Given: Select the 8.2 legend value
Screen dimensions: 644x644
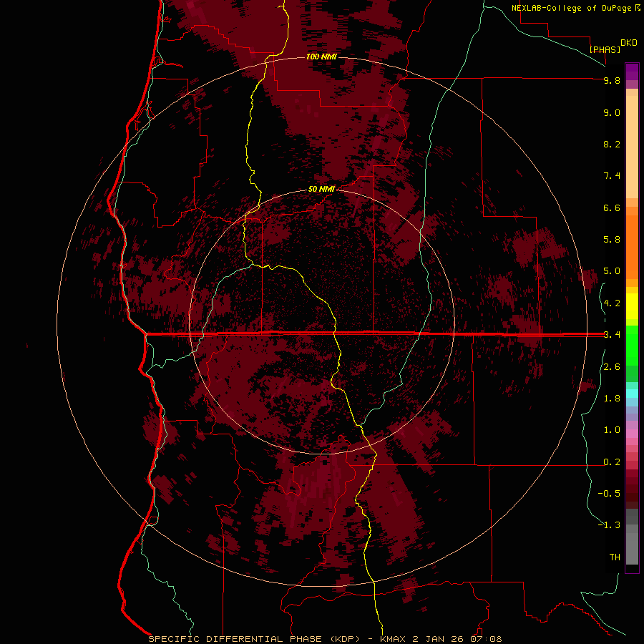Looking at the screenshot, I should coord(612,144).
